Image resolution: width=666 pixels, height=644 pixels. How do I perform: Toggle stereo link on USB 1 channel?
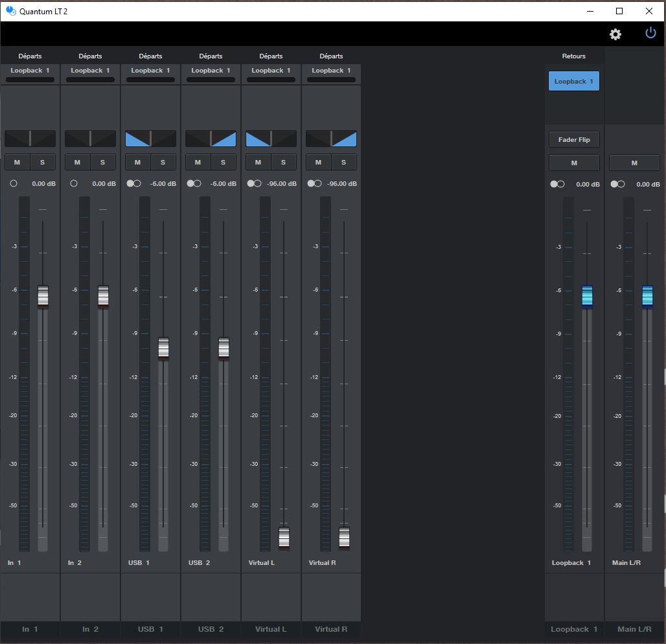point(134,184)
